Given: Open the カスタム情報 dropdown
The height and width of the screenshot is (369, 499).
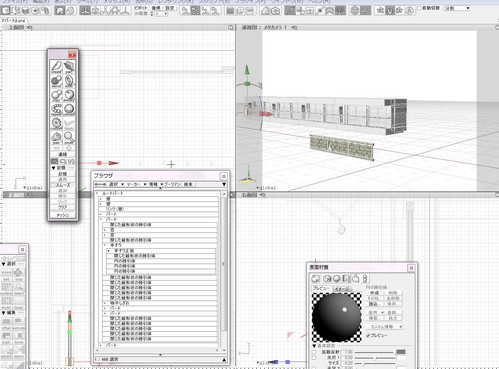Looking at the screenshot, I should (385, 327).
